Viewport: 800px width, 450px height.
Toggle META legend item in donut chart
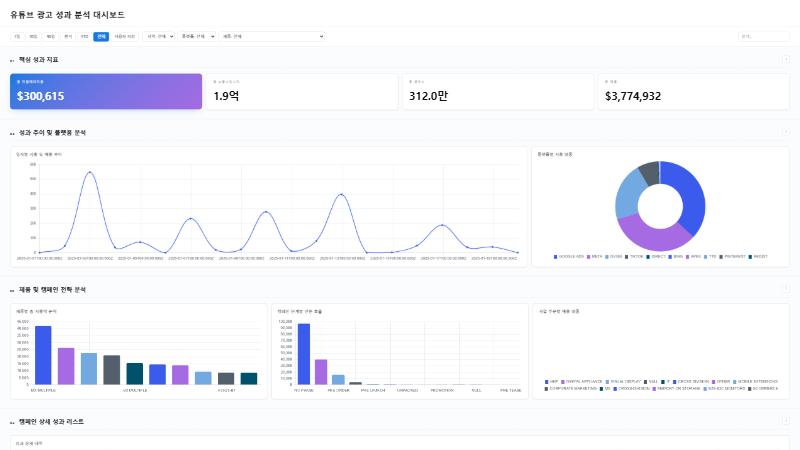pyautogui.click(x=594, y=257)
